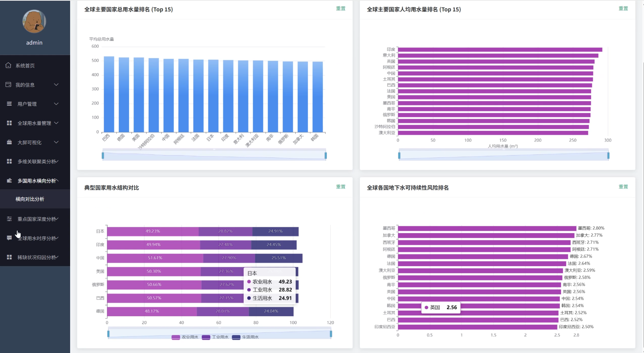Expand the 大屏可视化 chevron
The width and height of the screenshot is (644, 353).
coord(56,142)
